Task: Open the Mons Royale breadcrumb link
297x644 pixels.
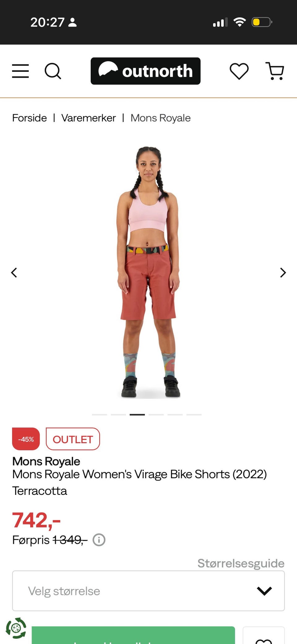Action: tap(161, 118)
